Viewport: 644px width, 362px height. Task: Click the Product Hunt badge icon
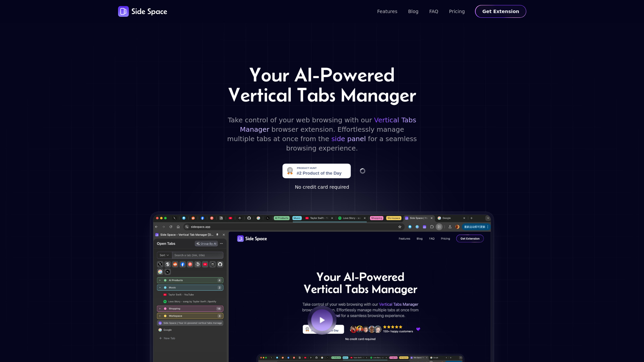pyautogui.click(x=290, y=171)
